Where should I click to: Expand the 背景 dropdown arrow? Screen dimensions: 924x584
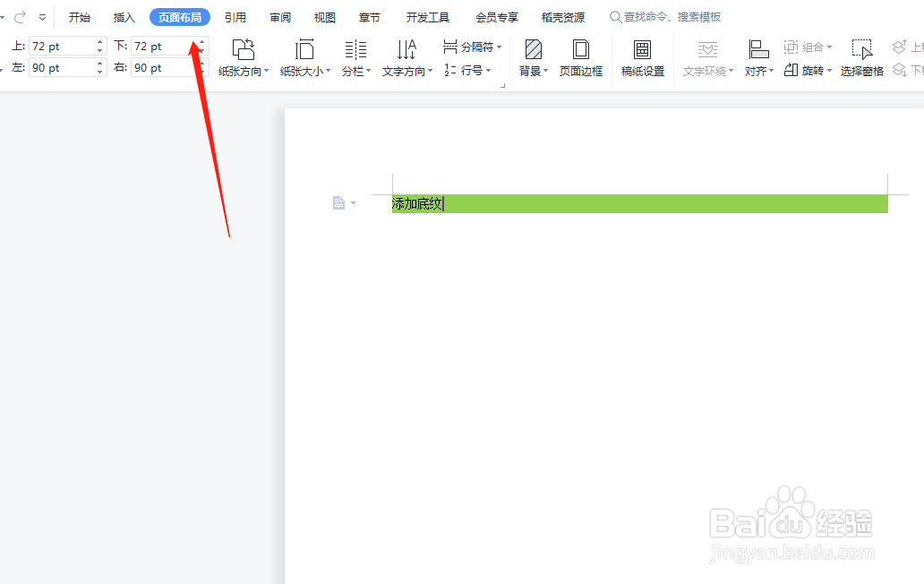[545, 72]
